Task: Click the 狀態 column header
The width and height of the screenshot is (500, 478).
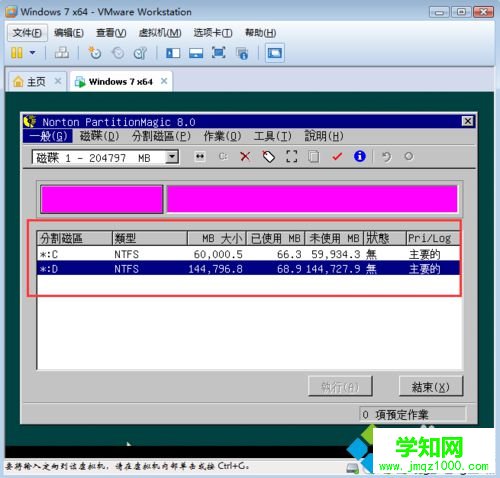Action: 385,238
